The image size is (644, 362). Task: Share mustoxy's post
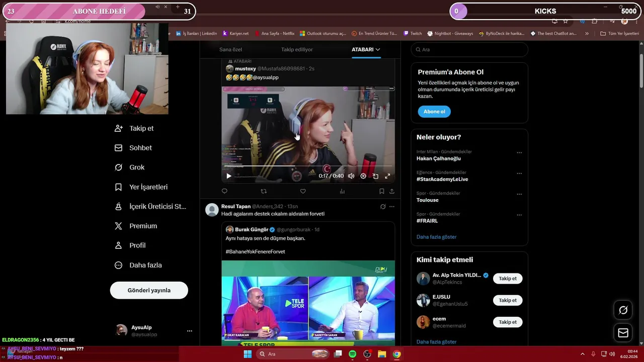392,191
